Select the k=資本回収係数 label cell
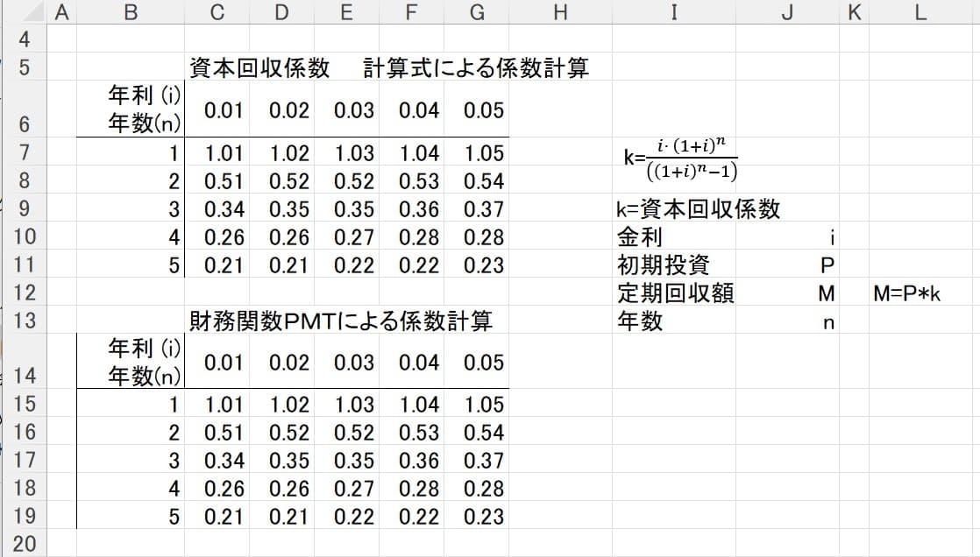The image size is (980, 557). point(699,209)
